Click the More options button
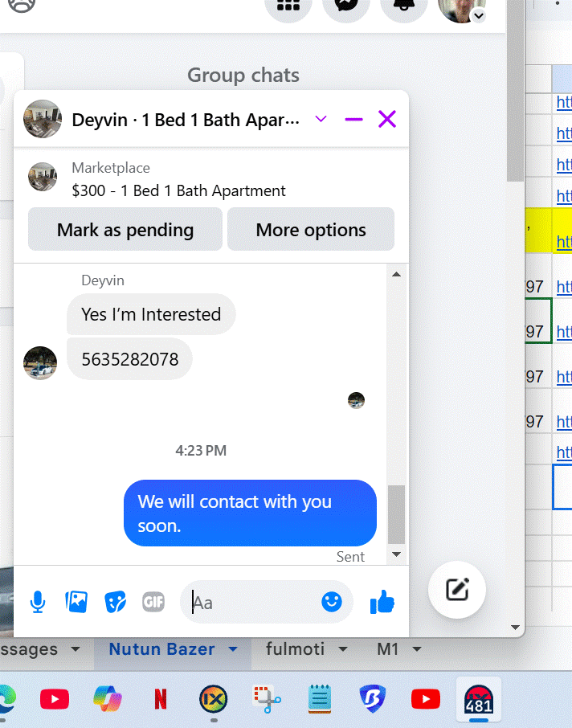Viewport: 572px width, 728px height. click(x=311, y=229)
